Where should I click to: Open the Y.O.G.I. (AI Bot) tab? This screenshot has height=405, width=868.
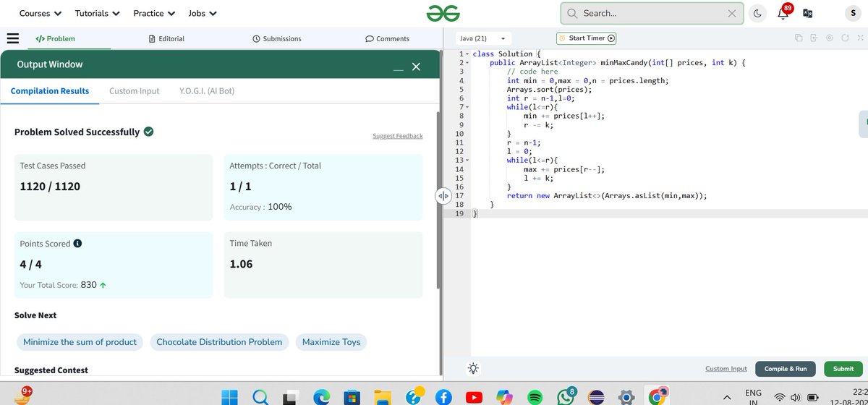pos(207,91)
